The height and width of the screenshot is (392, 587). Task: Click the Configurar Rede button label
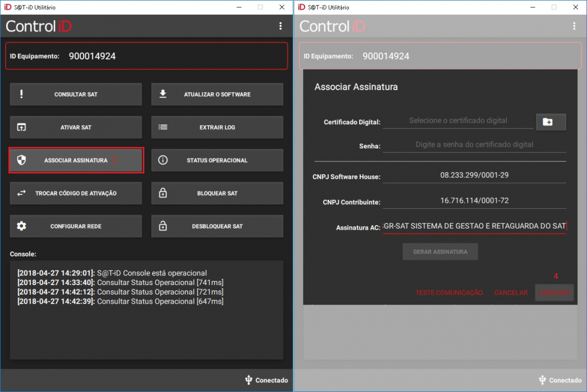[76, 226]
